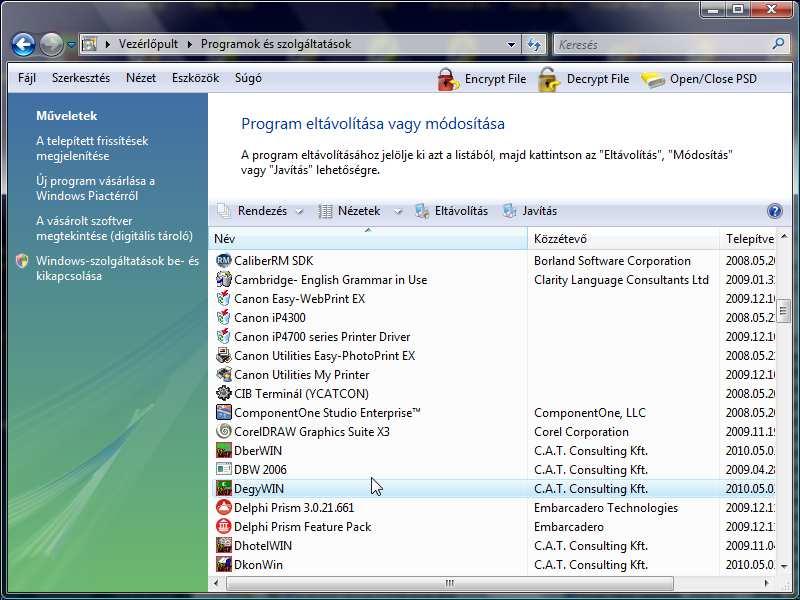The image size is (800, 600).
Task: Click the magnifier search icon
Action: [x=778, y=44]
